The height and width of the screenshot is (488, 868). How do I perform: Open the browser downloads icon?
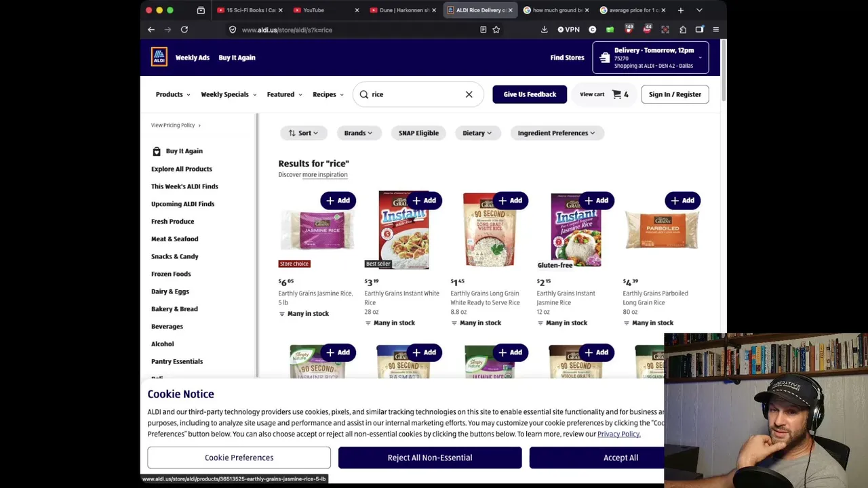(544, 30)
